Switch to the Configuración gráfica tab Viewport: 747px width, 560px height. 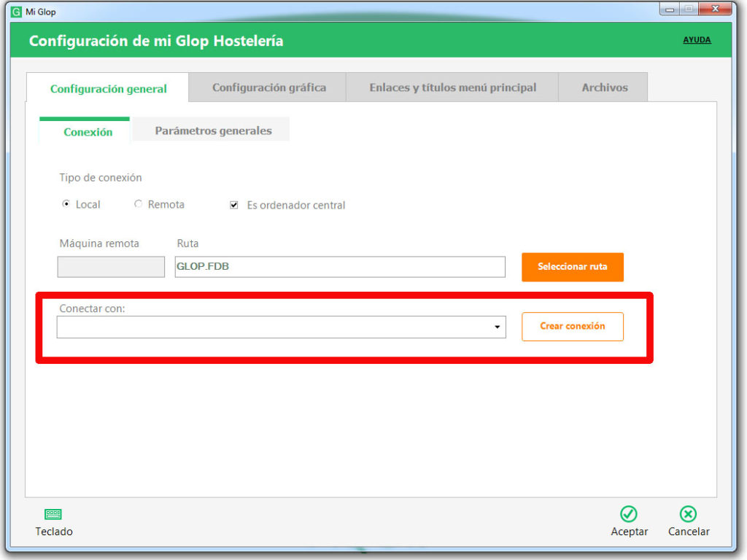click(268, 87)
